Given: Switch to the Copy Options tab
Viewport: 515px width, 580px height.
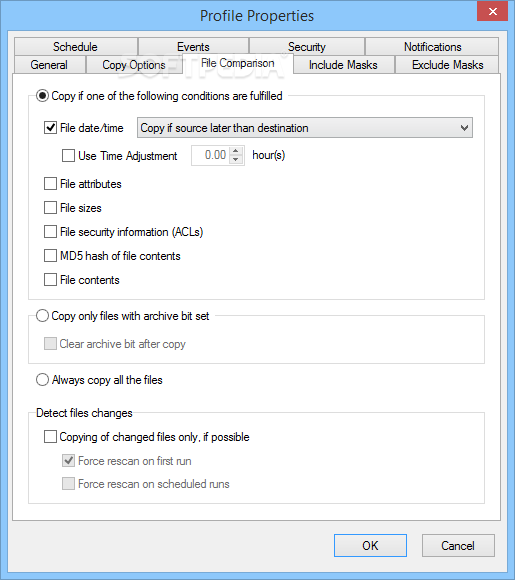Looking at the screenshot, I should [134, 65].
